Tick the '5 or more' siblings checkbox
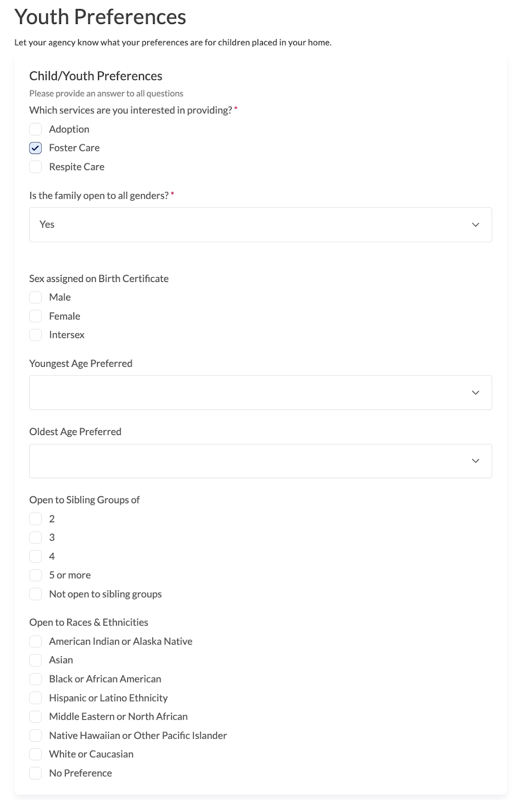The width and height of the screenshot is (532, 803). (36, 575)
